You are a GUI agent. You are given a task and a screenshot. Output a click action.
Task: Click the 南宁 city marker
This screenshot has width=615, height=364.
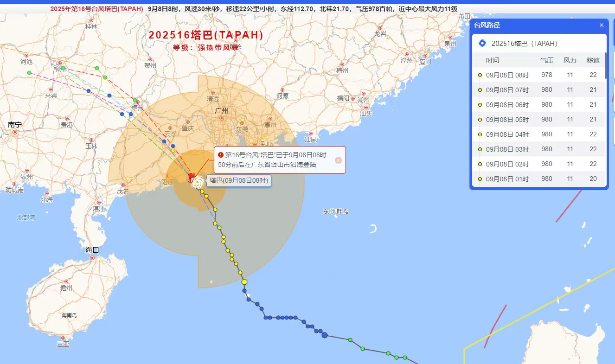[x=15, y=132]
